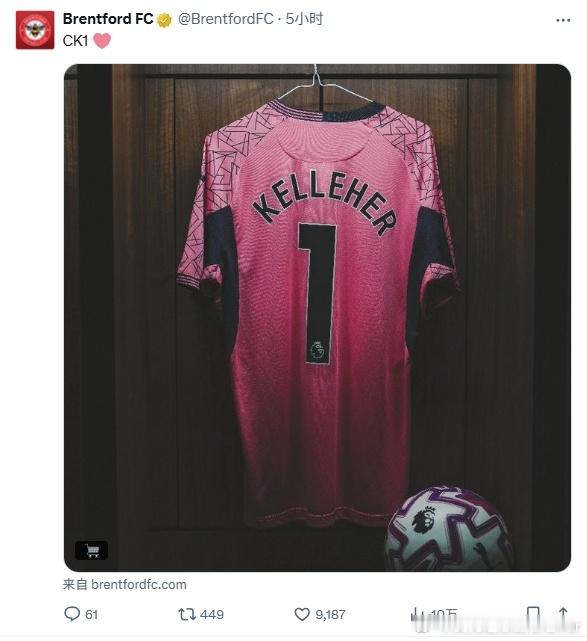Click the 449 reposts count
This screenshot has width=587, height=641.
pyautogui.click(x=212, y=614)
